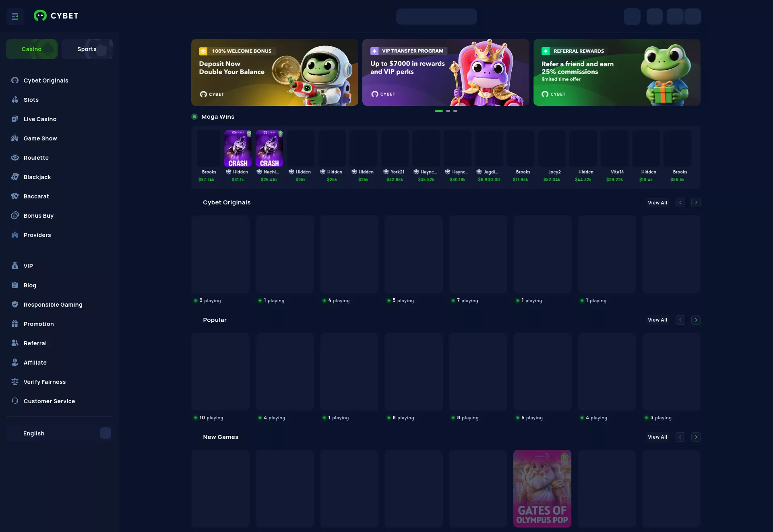Viewport: 773px width, 532px height.
Task: View All Cybet Originals games
Action: pos(657,203)
